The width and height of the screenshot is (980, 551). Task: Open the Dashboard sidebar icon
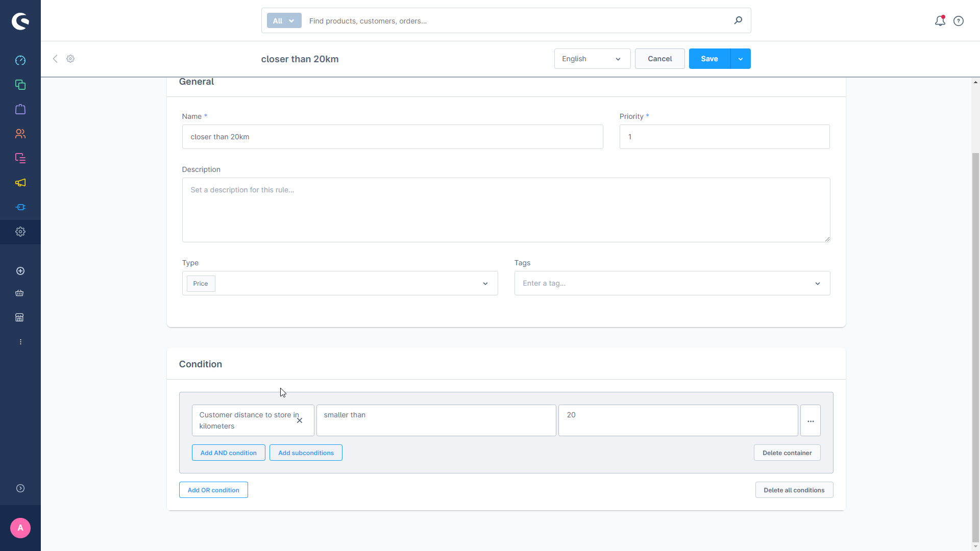[20, 60]
